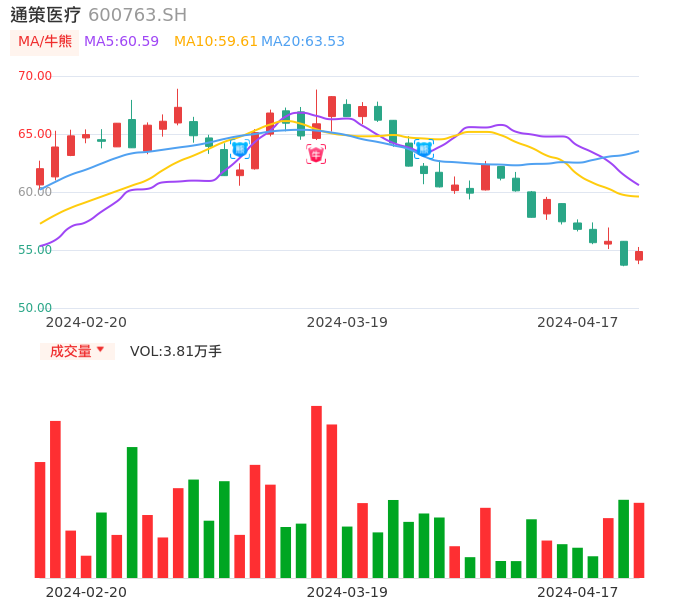The image size is (686, 606).
Task: Click the MA10:59.61 legend label
Action: [x=215, y=42]
